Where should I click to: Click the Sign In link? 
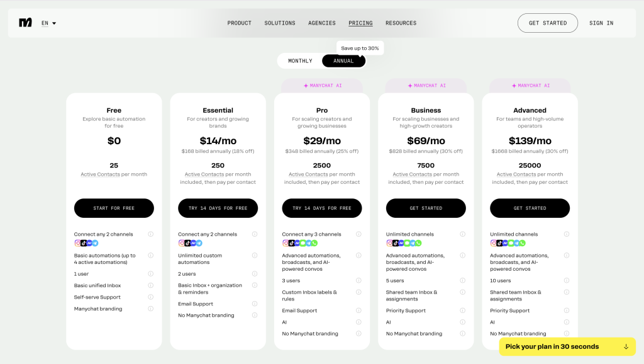pyautogui.click(x=601, y=23)
